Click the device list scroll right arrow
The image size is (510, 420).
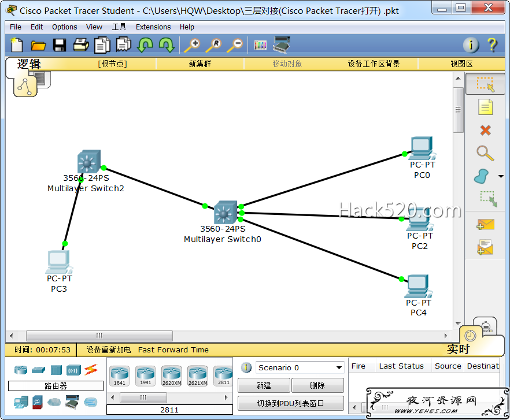(226, 397)
